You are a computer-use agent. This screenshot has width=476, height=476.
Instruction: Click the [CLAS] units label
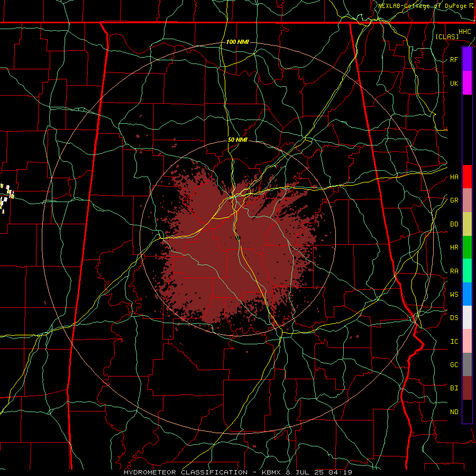point(447,36)
